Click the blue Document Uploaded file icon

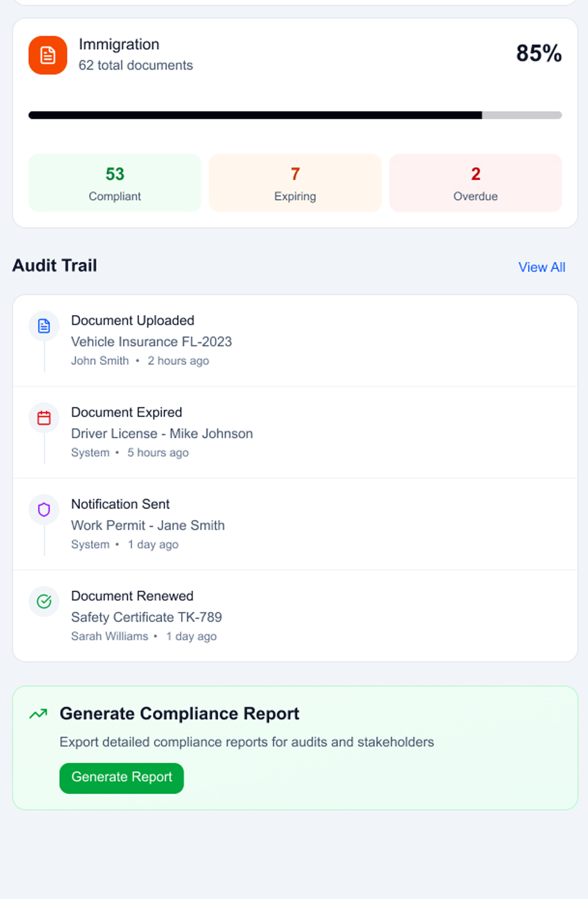[x=44, y=326]
